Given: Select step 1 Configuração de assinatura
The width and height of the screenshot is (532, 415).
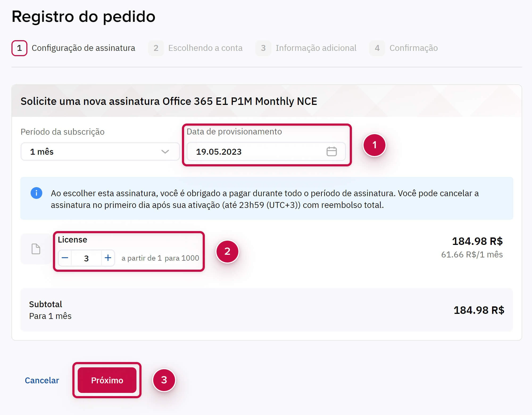Looking at the screenshot, I should click(x=83, y=48).
